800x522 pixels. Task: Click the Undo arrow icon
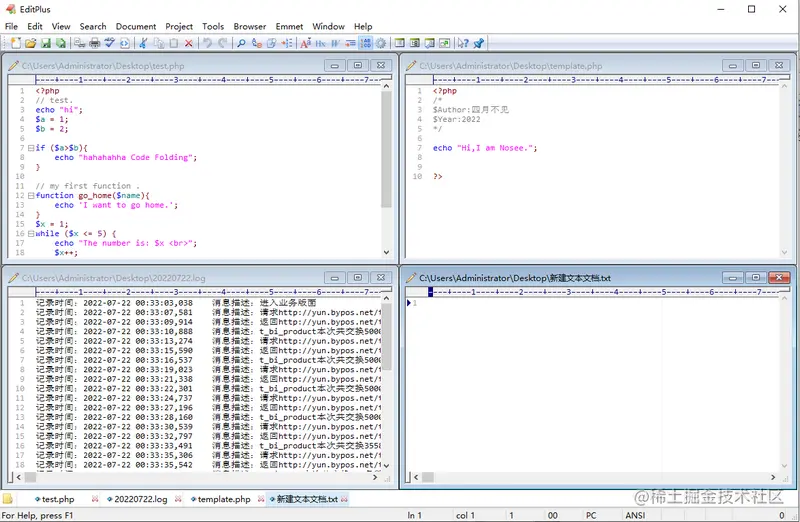point(207,43)
